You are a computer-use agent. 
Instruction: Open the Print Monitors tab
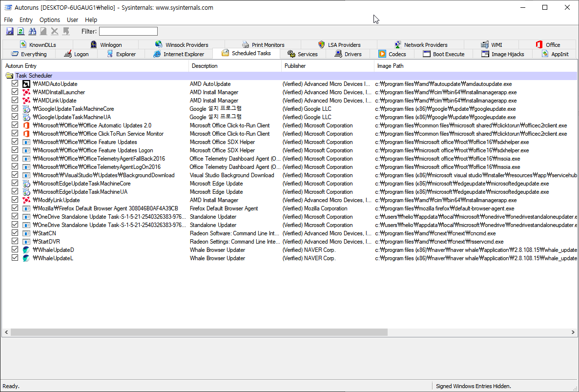(x=264, y=44)
